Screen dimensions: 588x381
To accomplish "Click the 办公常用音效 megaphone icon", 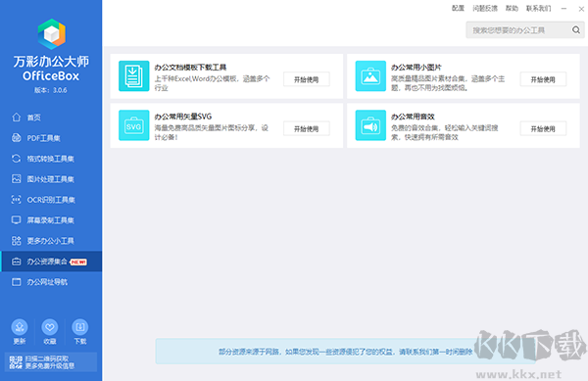I will click(370, 125).
